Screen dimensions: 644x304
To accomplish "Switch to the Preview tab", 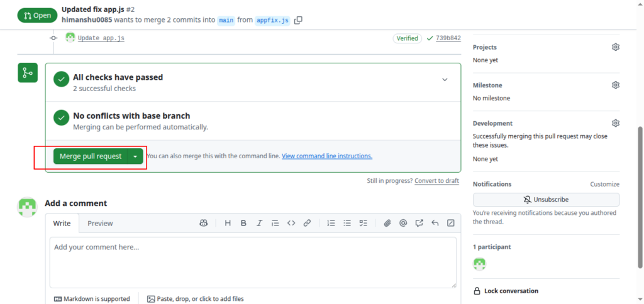I will point(100,223).
